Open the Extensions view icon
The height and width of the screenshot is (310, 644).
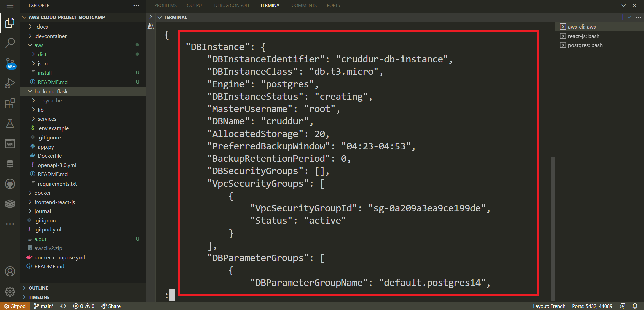(x=10, y=103)
